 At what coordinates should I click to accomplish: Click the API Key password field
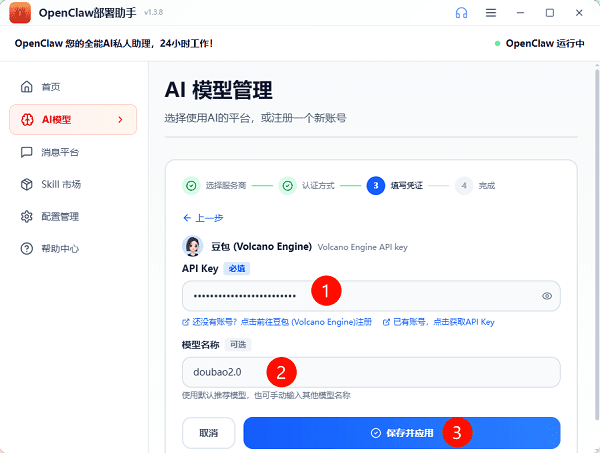pos(371,296)
